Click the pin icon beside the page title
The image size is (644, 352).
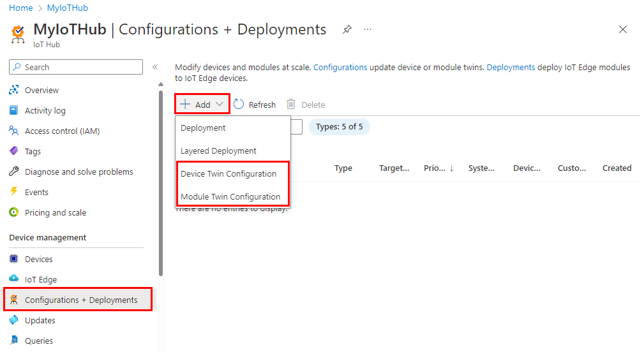[x=347, y=29]
